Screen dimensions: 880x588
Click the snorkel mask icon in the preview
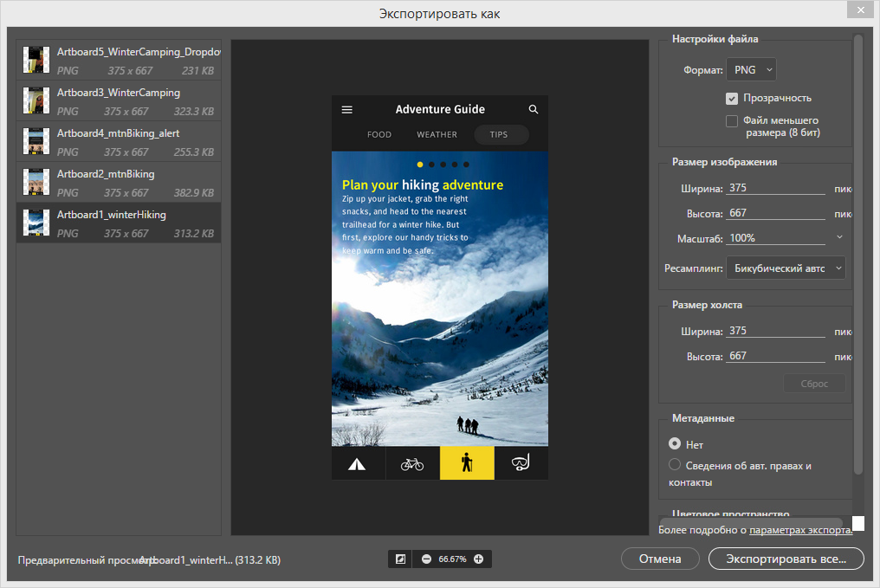[x=521, y=463]
